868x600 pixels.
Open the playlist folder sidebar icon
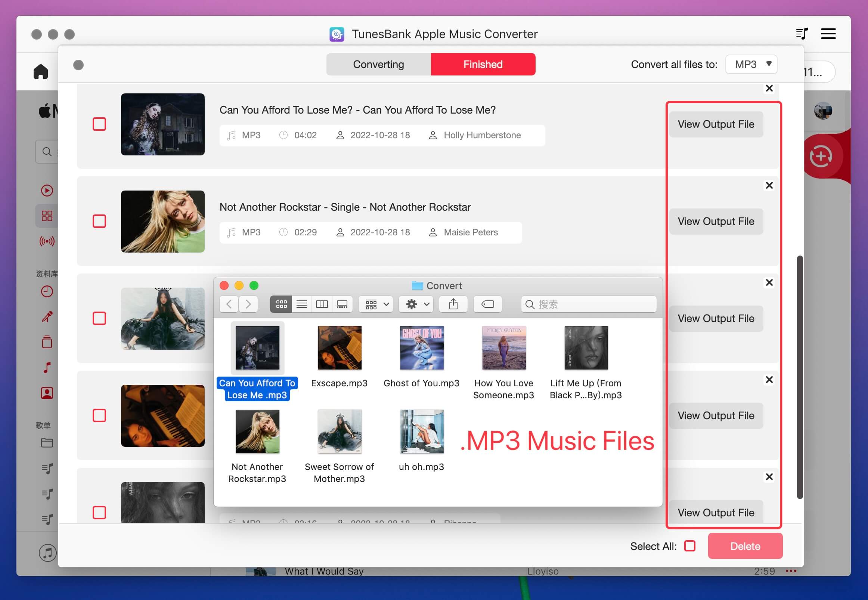pos(47,443)
